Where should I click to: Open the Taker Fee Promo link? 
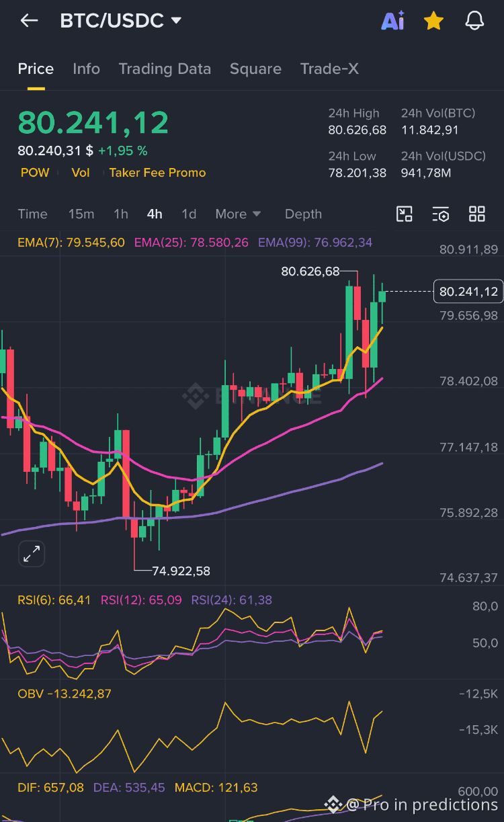157,173
